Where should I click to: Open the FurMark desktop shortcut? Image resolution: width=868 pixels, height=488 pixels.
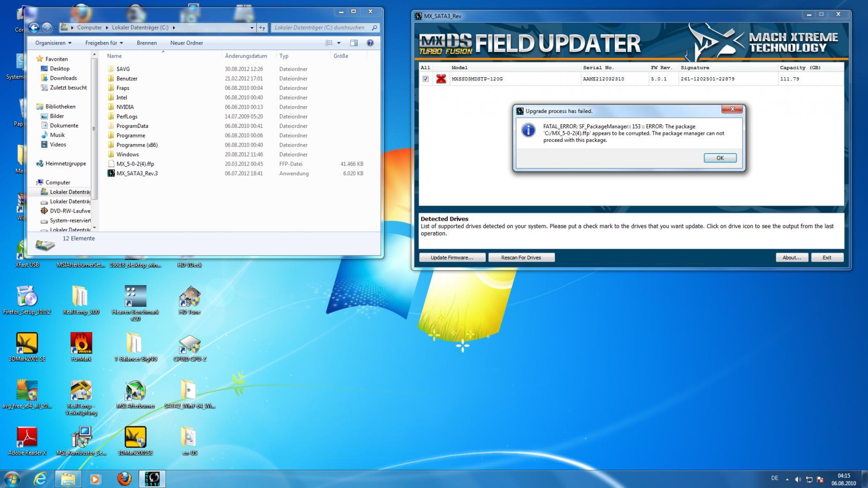(x=81, y=347)
